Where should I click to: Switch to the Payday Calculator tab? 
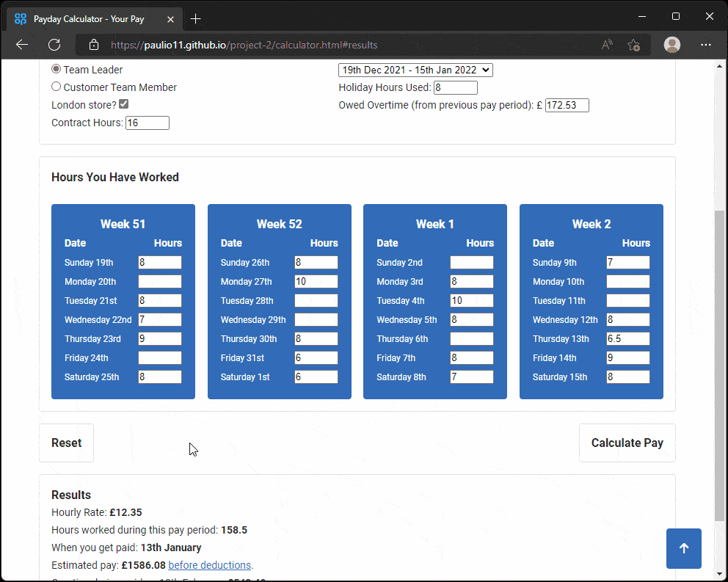click(x=95, y=18)
